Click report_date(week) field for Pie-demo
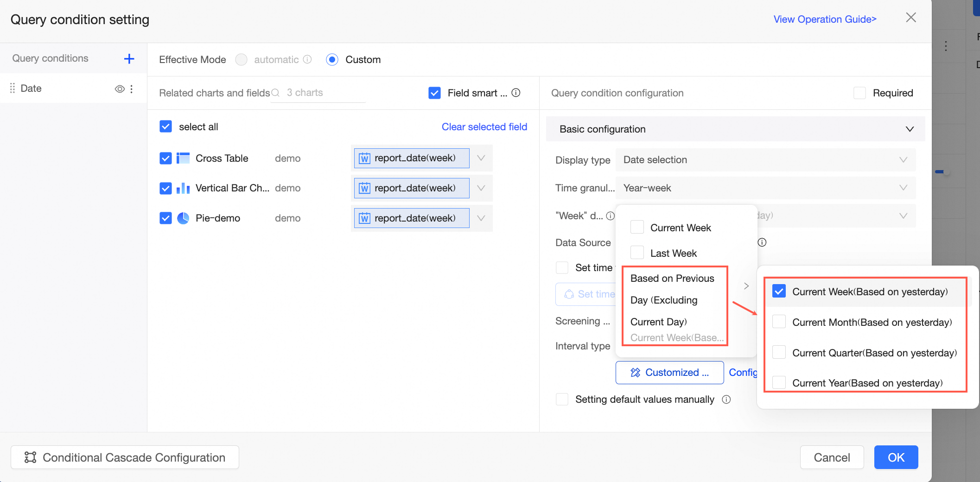The image size is (980, 482). [x=412, y=218]
